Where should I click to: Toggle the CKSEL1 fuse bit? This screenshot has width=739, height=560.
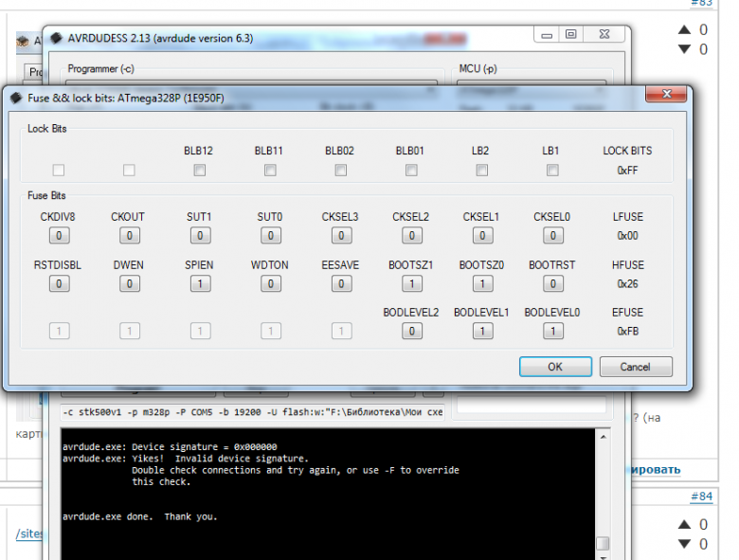(482, 235)
